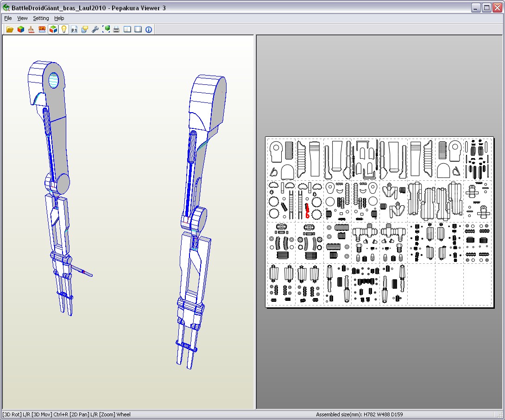Image resolution: width=505 pixels, height=420 pixels.
Task: Open the Help menu
Action: [59, 18]
